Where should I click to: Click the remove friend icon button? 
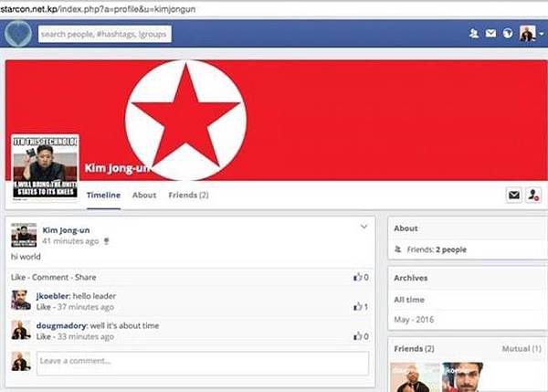[x=533, y=195]
